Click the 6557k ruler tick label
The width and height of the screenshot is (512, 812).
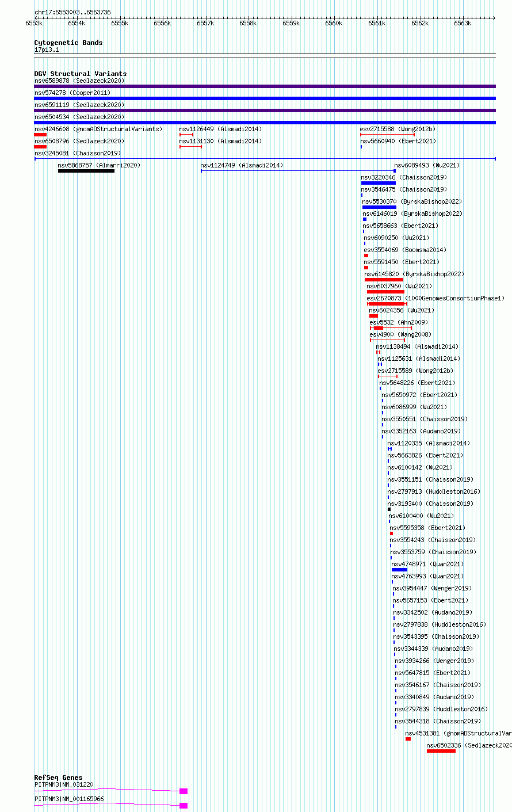[x=205, y=23]
